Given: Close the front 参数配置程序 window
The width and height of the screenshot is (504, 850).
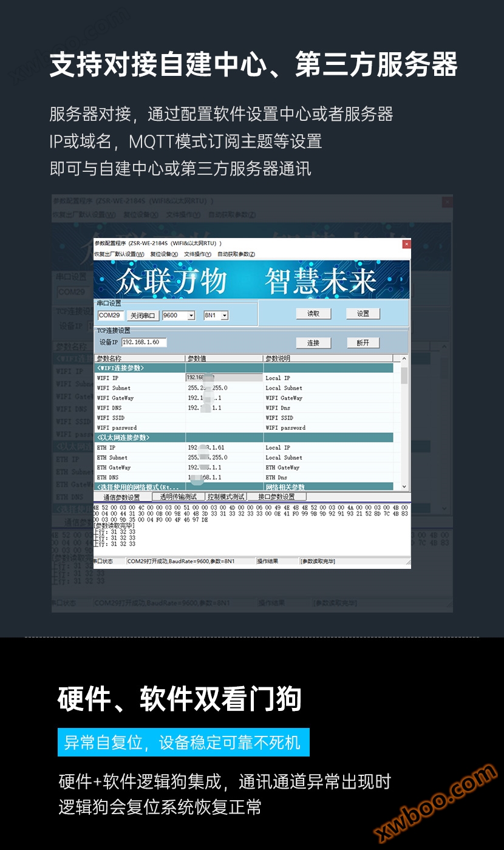Looking at the screenshot, I should click(x=406, y=243).
